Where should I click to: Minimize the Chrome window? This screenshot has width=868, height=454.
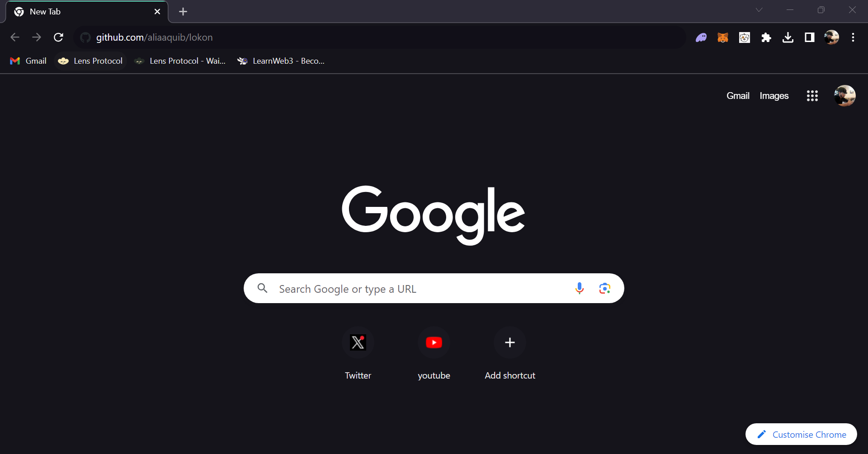pos(790,10)
